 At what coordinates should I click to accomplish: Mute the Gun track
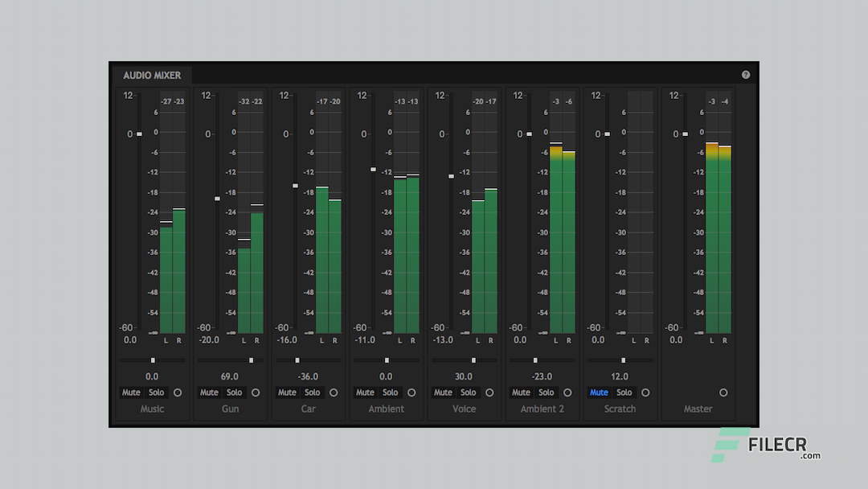209,392
